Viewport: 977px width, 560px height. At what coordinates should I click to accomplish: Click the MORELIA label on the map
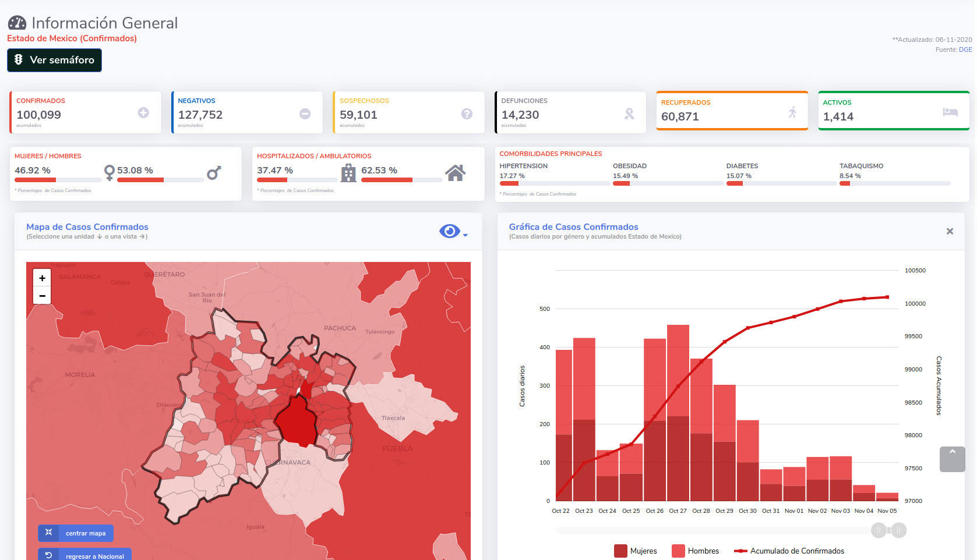click(x=80, y=375)
